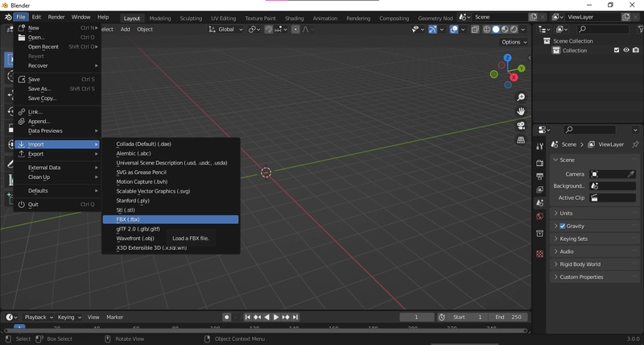Image resolution: width=644 pixels, height=345 pixels.
Task: Hide Collection with eye icon
Action: point(626,50)
